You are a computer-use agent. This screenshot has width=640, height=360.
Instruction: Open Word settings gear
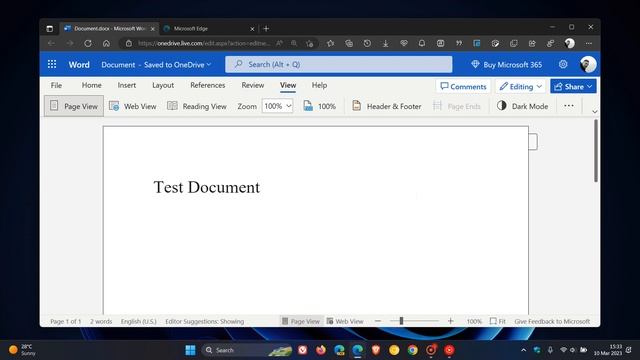point(563,64)
